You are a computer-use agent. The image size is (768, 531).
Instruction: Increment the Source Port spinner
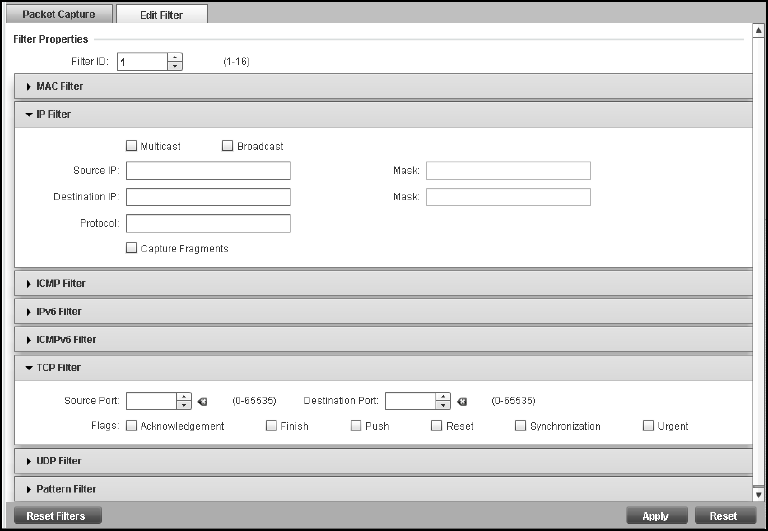(184, 396)
